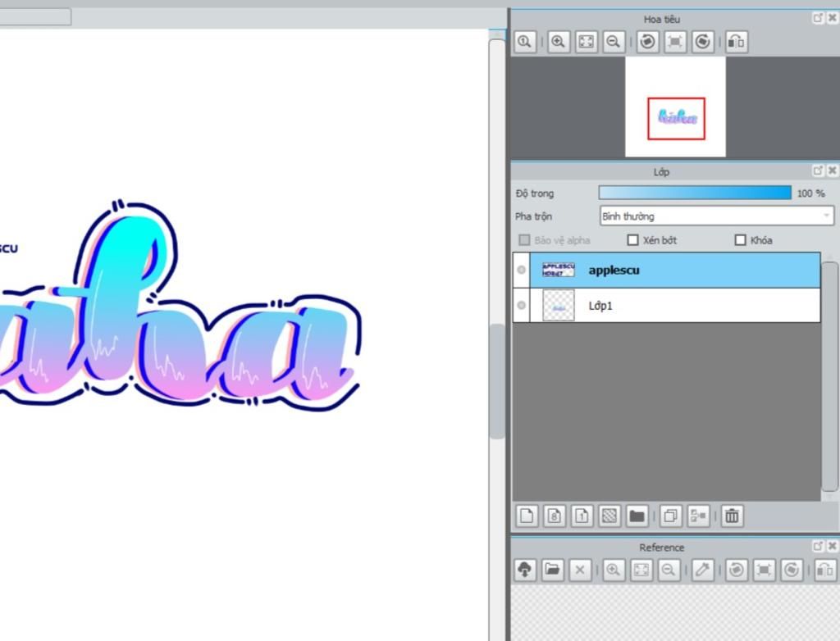Click the layer list vertical scrollbar
Viewport: 840px width, 641px height.
[830, 376]
